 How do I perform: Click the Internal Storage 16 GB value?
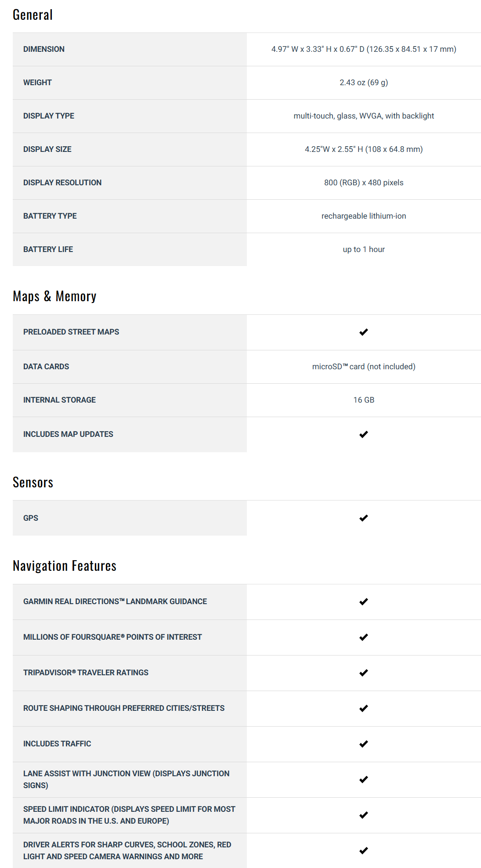tap(364, 400)
